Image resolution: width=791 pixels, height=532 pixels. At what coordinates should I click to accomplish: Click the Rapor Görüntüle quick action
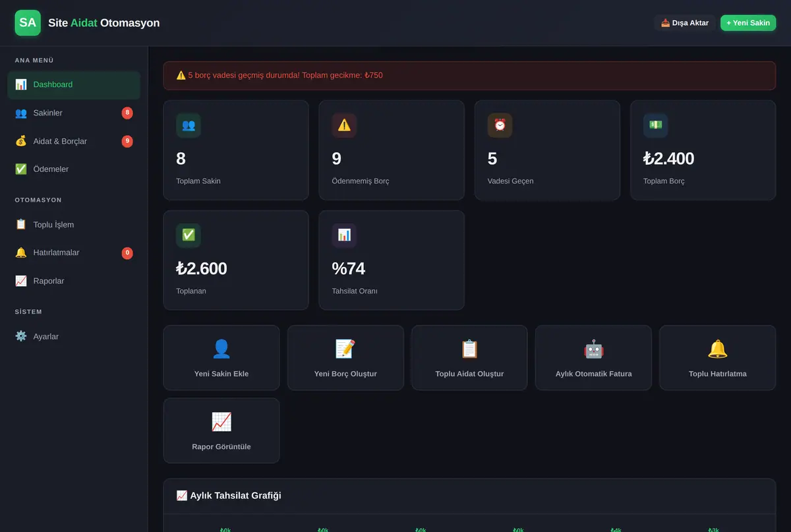221,430
